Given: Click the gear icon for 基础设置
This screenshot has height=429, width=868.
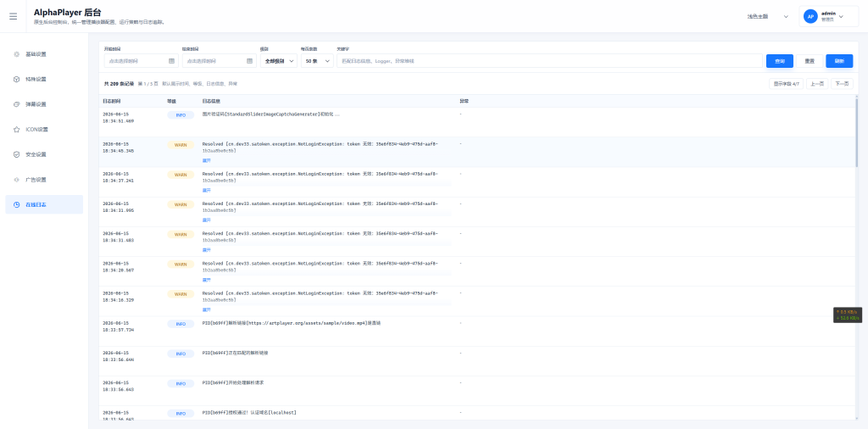Looking at the screenshot, I should pos(17,54).
